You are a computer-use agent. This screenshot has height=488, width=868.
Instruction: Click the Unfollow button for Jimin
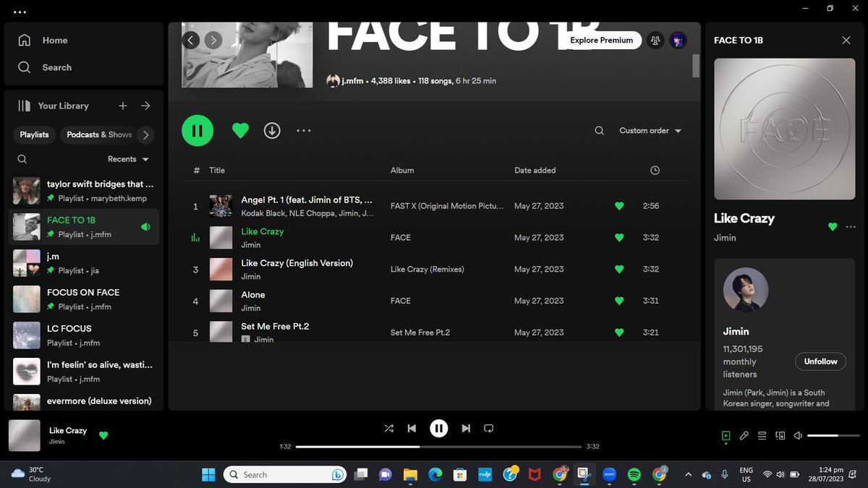click(821, 361)
